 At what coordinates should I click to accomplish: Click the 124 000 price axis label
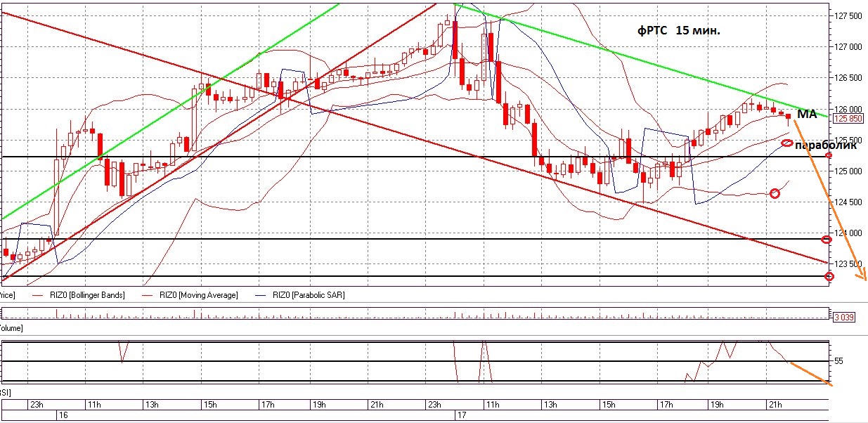coord(847,233)
